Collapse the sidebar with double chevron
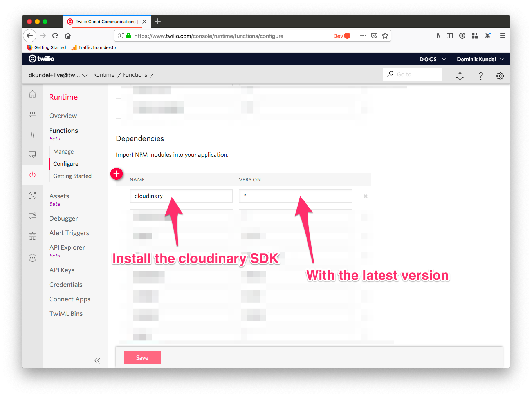The width and height of the screenshot is (532, 397). click(97, 361)
